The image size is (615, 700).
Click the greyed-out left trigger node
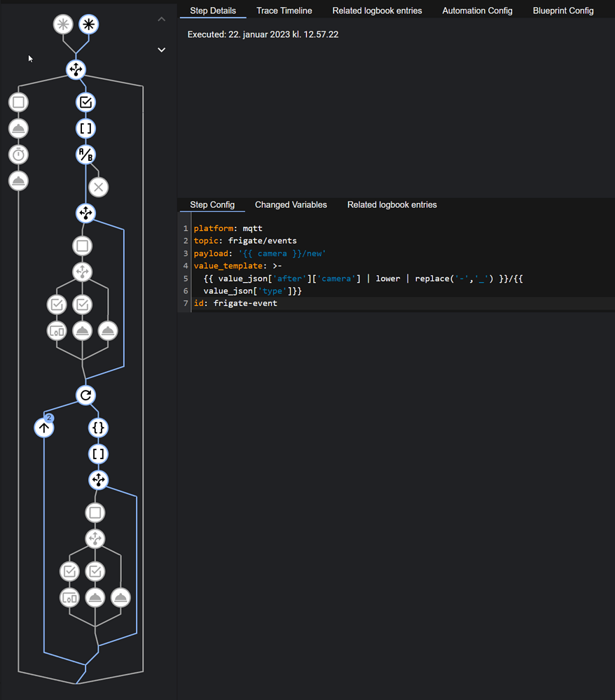[64, 24]
